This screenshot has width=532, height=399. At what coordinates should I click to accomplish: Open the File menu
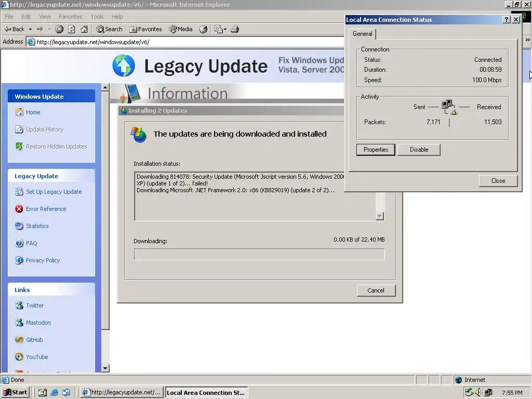point(9,17)
